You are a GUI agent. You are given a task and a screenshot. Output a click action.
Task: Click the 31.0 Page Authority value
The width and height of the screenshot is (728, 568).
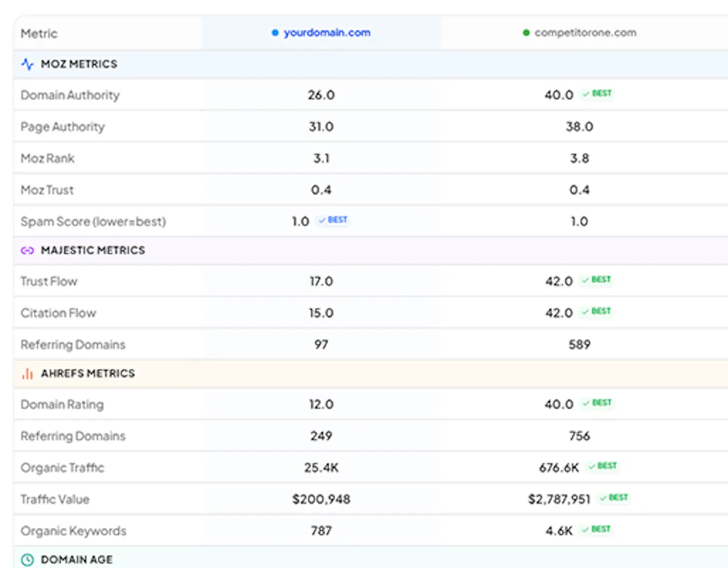click(x=321, y=127)
